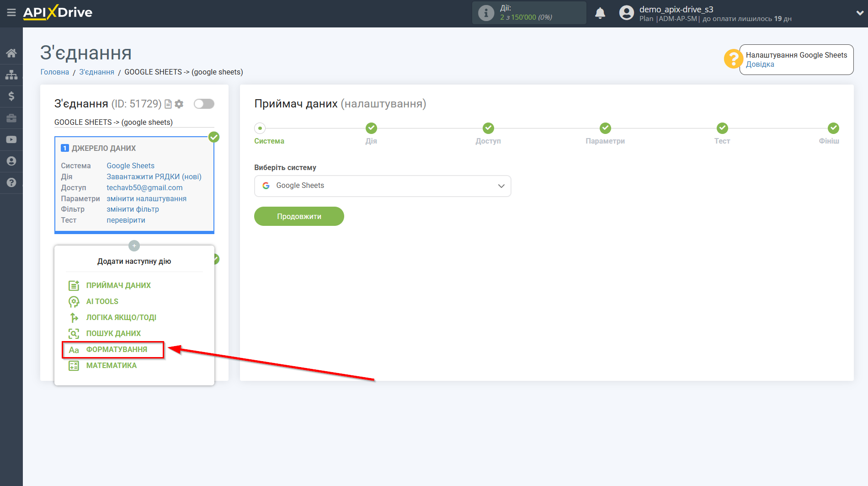This screenshot has width=868, height=486.
Task: Open the briefcase sidebar icon
Action: pos(11,118)
